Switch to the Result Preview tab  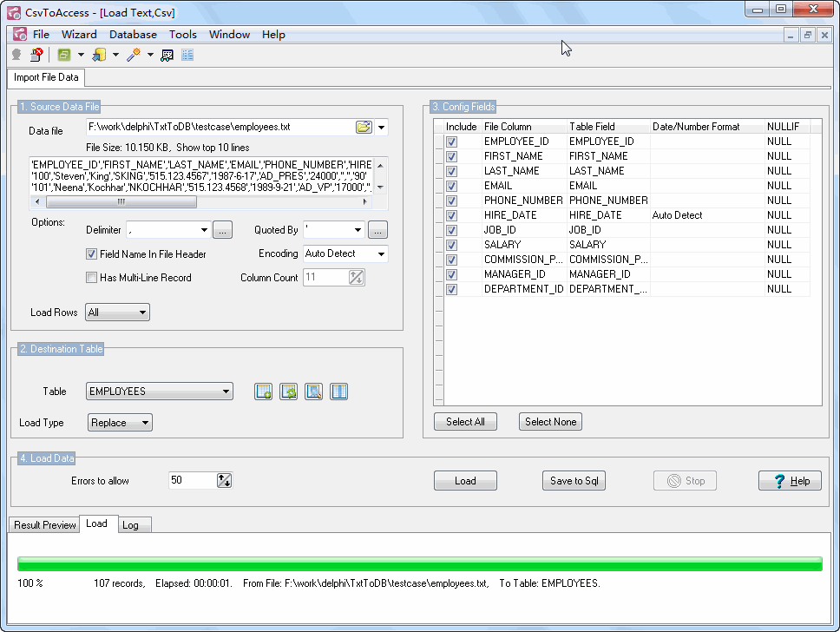tap(45, 525)
